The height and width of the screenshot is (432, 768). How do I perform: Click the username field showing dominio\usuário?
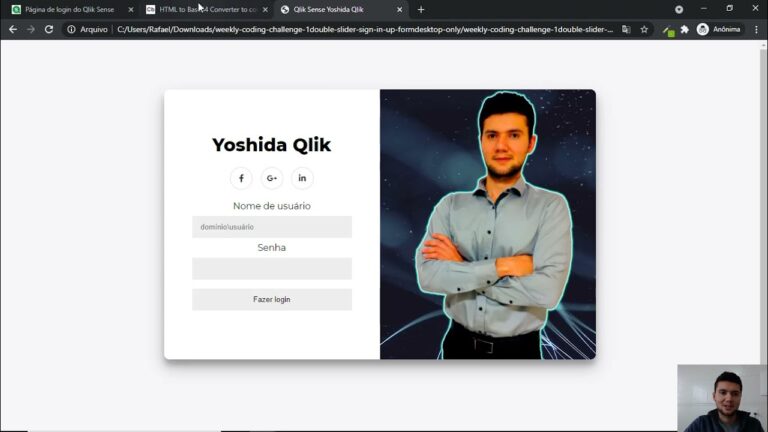[x=272, y=227]
